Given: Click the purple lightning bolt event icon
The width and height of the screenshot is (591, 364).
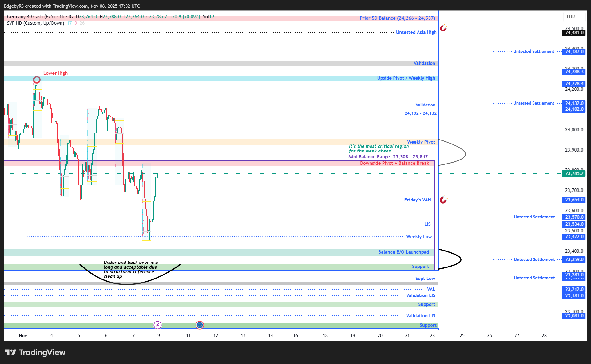Looking at the screenshot, I should click(x=157, y=325).
